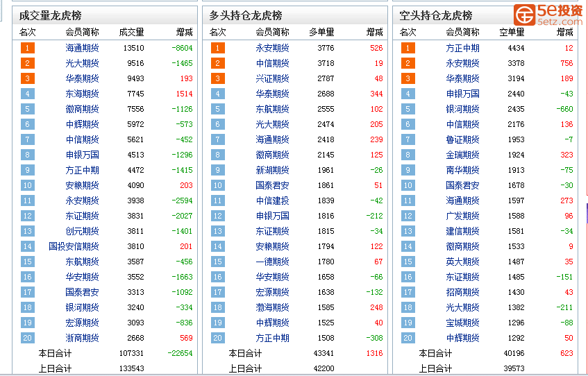This screenshot has width=588, height=376.
Task: Select short total 40196
Action: (514, 353)
